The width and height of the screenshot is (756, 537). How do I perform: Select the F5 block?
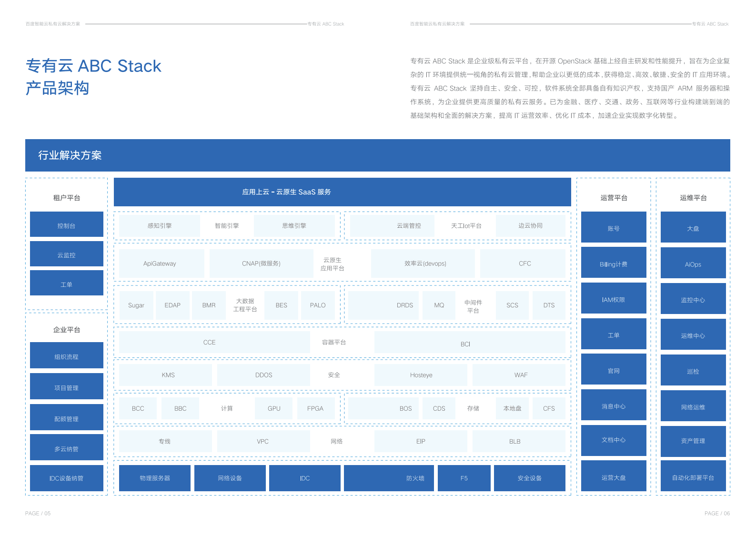coord(464,478)
